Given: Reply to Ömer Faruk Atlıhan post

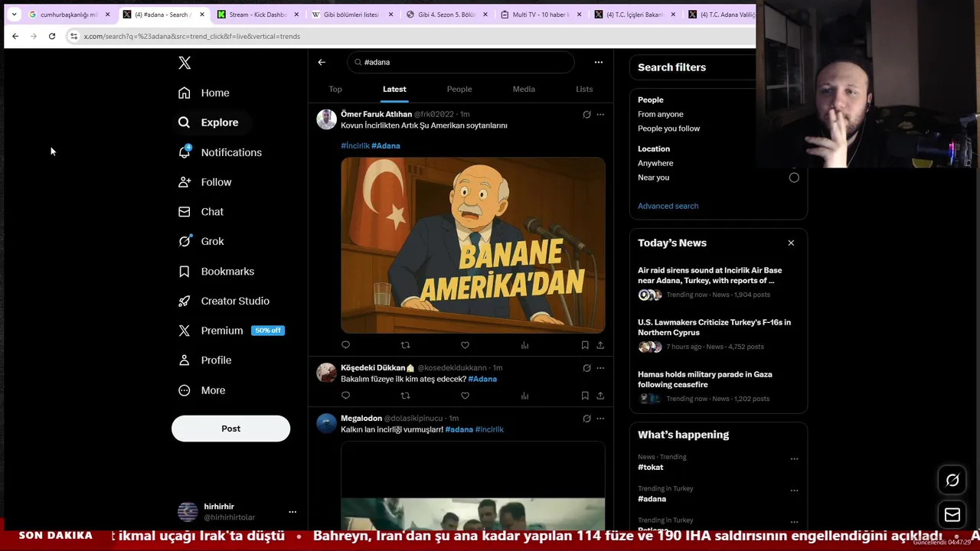Looking at the screenshot, I should tap(345, 345).
